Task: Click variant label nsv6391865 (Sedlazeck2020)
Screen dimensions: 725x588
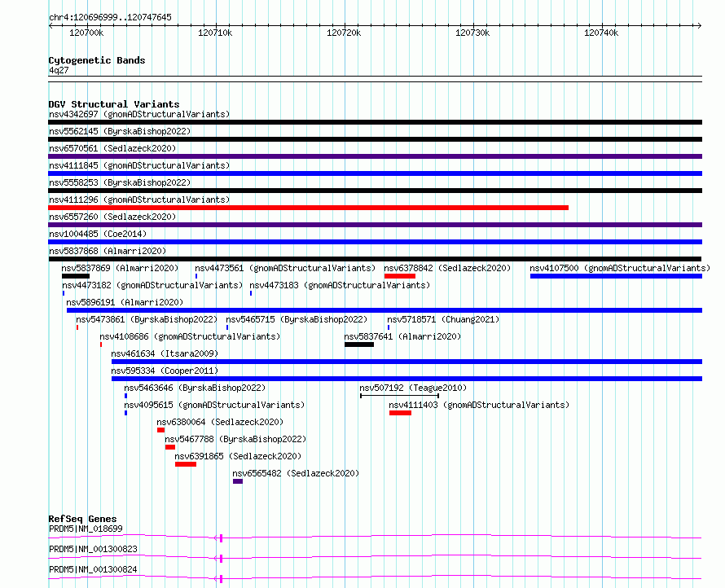Action: pyautogui.click(x=238, y=456)
